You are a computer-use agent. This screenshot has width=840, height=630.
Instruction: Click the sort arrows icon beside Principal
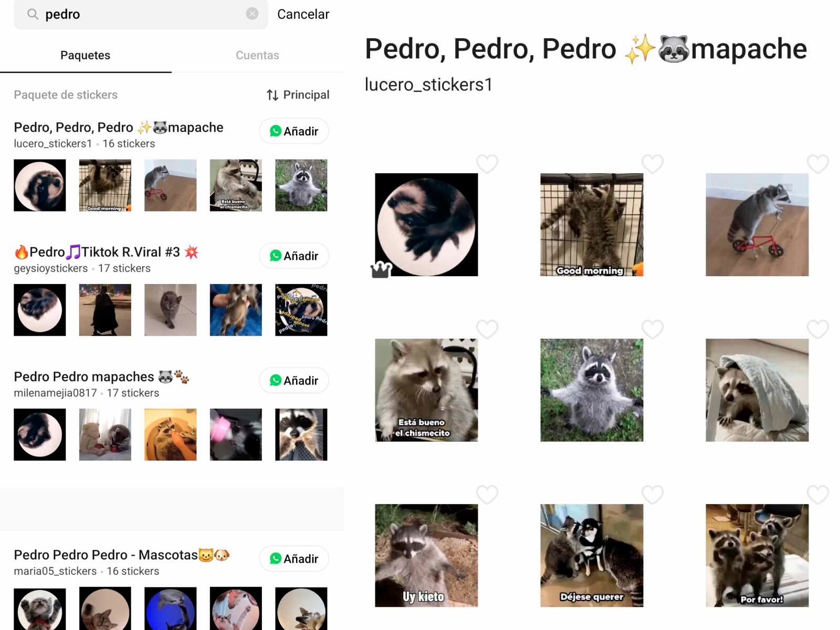click(x=271, y=95)
